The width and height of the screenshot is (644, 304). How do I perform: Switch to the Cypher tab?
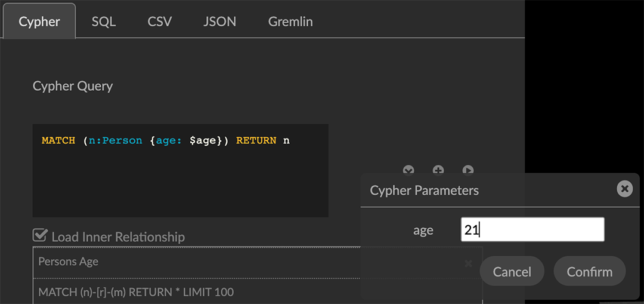tap(39, 22)
